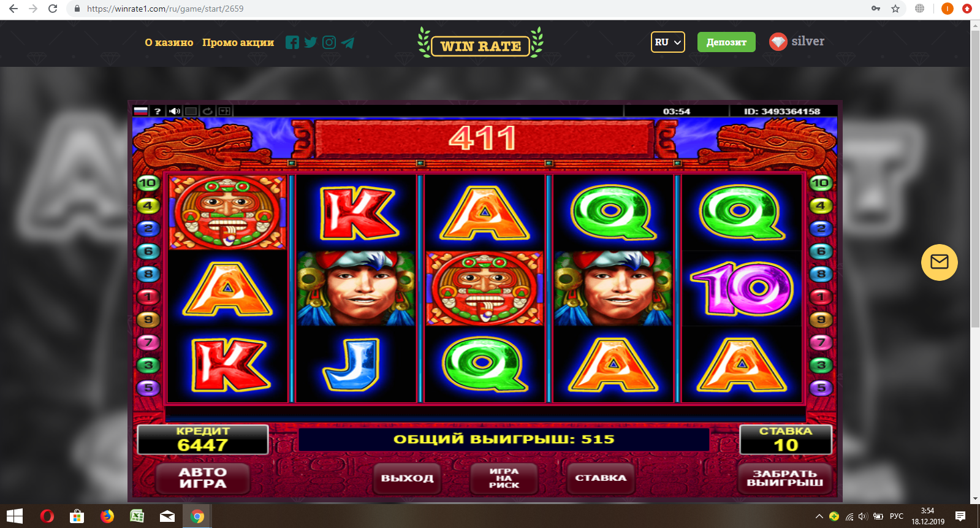Open the yellow mail chat bubble

point(939,262)
